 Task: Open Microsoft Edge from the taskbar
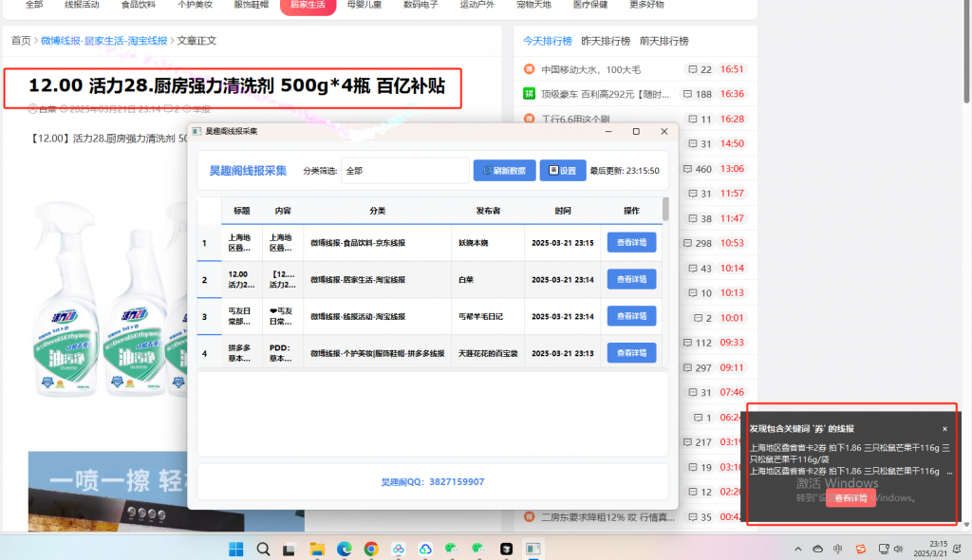tap(344, 549)
